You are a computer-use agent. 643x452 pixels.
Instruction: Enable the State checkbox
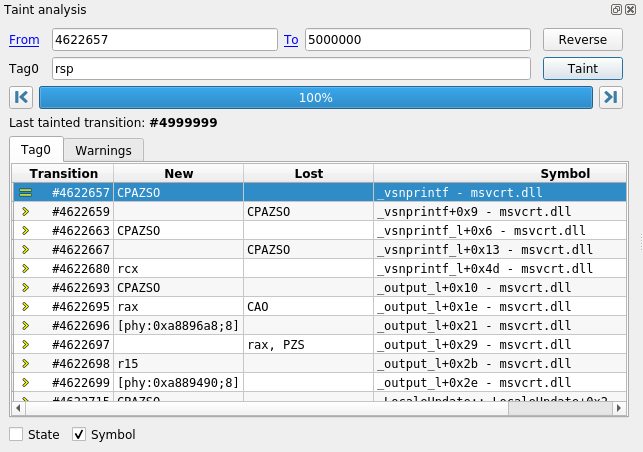pyautogui.click(x=16, y=435)
